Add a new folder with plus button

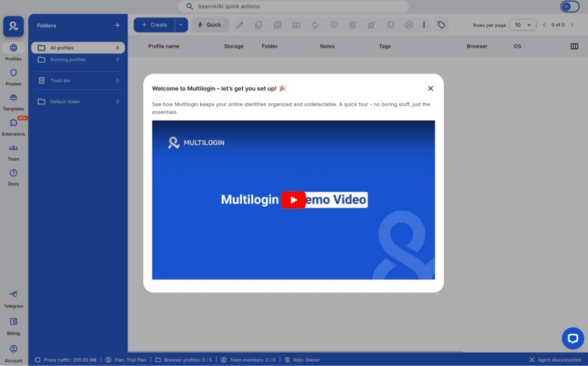click(117, 26)
